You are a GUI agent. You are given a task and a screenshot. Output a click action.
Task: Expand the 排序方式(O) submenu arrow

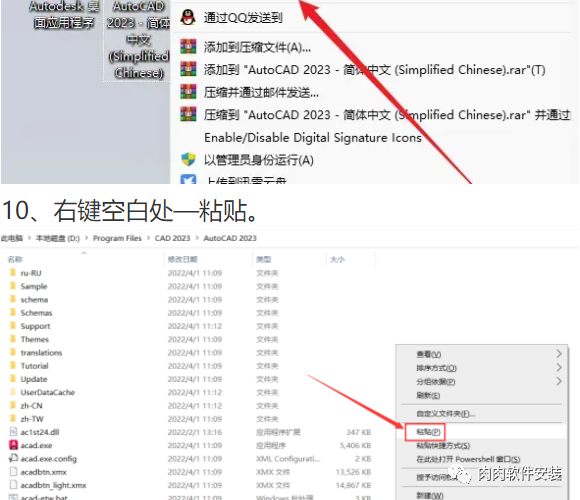(559, 368)
